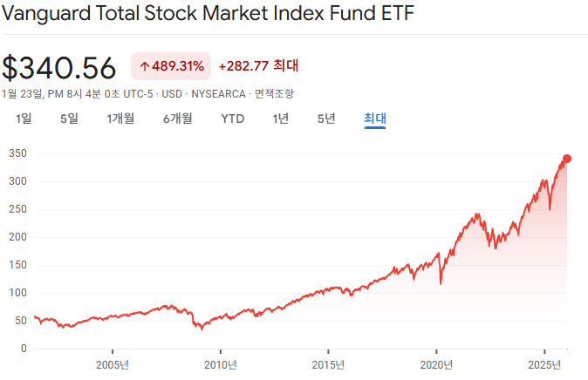Click the $340.56 price value
Screen dimensions: 588x380
click(x=59, y=68)
